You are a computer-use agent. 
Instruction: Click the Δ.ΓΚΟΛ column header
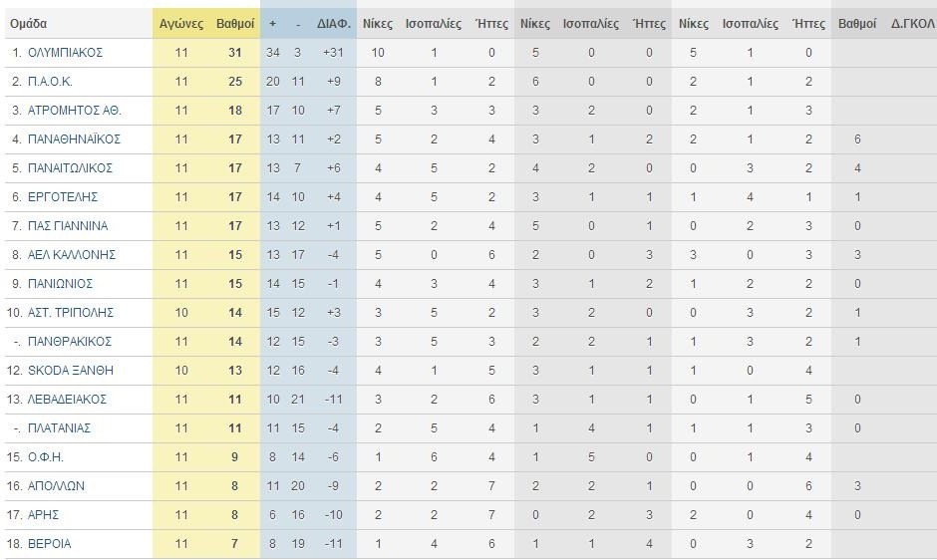[x=912, y=24]
